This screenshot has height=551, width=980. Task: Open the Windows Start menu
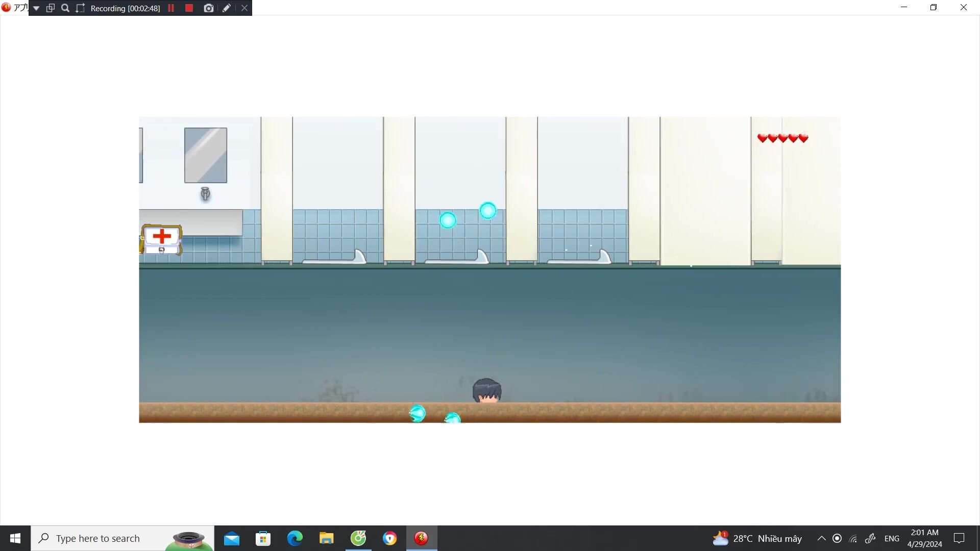15,538
